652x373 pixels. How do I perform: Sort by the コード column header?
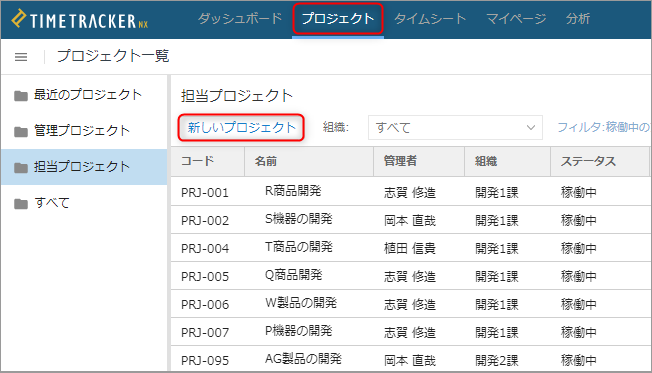click(207, 161)
